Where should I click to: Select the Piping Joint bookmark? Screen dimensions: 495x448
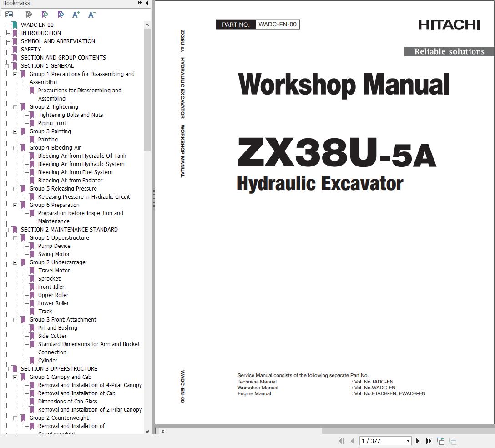[52, 123]
